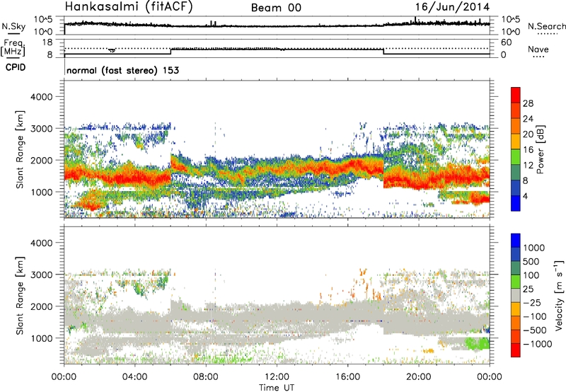Click the 'Time UT' axis title
This screenshot has width=566, height=392.
coord(277,388)
